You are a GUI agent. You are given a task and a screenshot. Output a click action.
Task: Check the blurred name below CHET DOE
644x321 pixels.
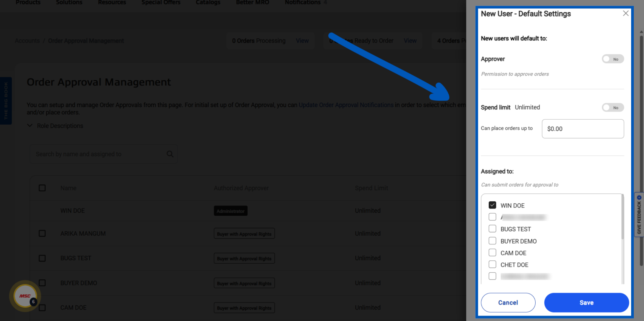492,276
